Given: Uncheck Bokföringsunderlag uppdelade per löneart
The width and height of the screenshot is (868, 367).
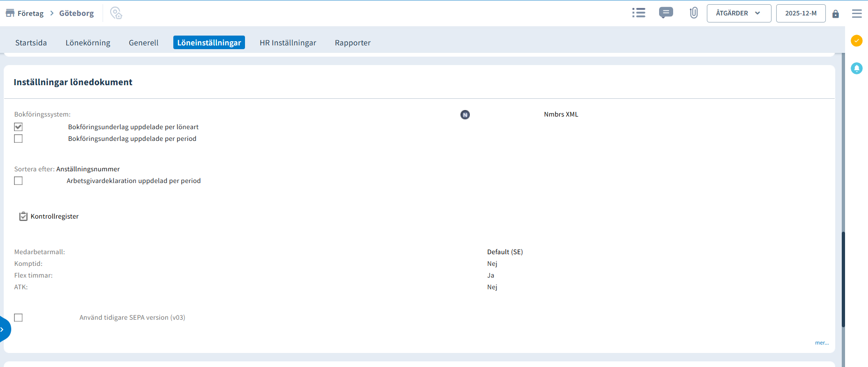Looking at the screenshot, I should [x=18, y=127].
